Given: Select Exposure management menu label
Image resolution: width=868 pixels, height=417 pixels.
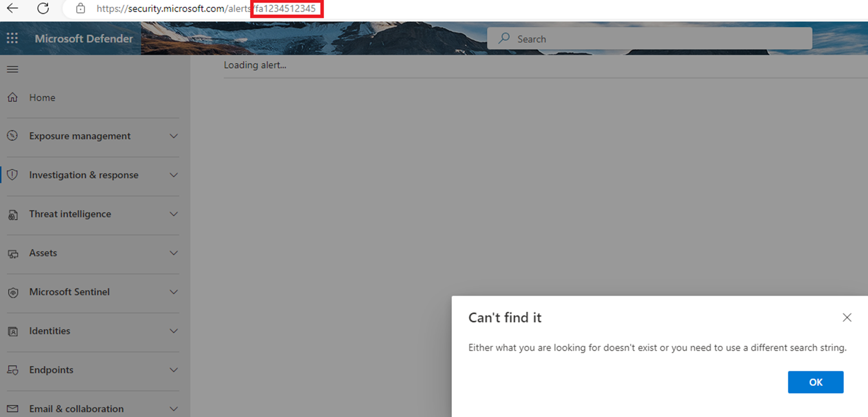Looking at the screenshot, I should pos(80,136).
